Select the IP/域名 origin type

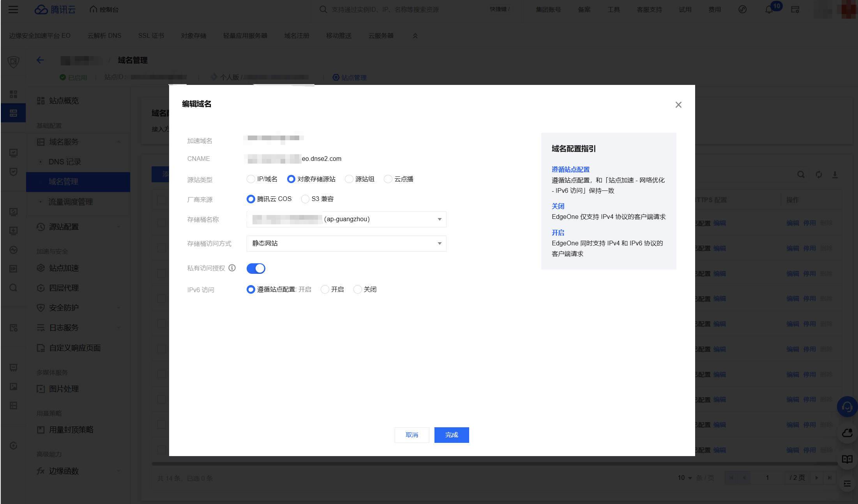[x=251, y=179]
